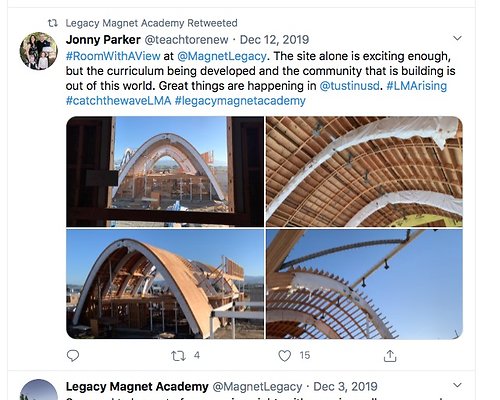
Task: View the roof frame against sky photo
Action: pos(364,284)
